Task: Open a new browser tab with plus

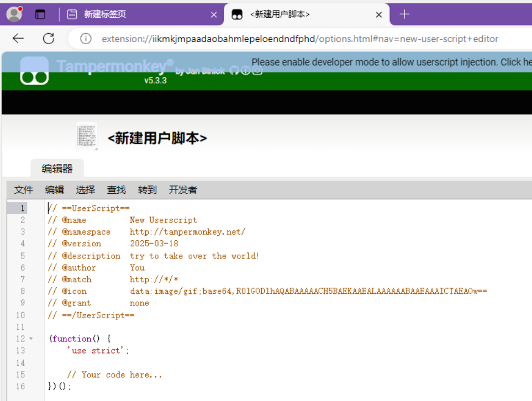Action: tap(404, 14)
